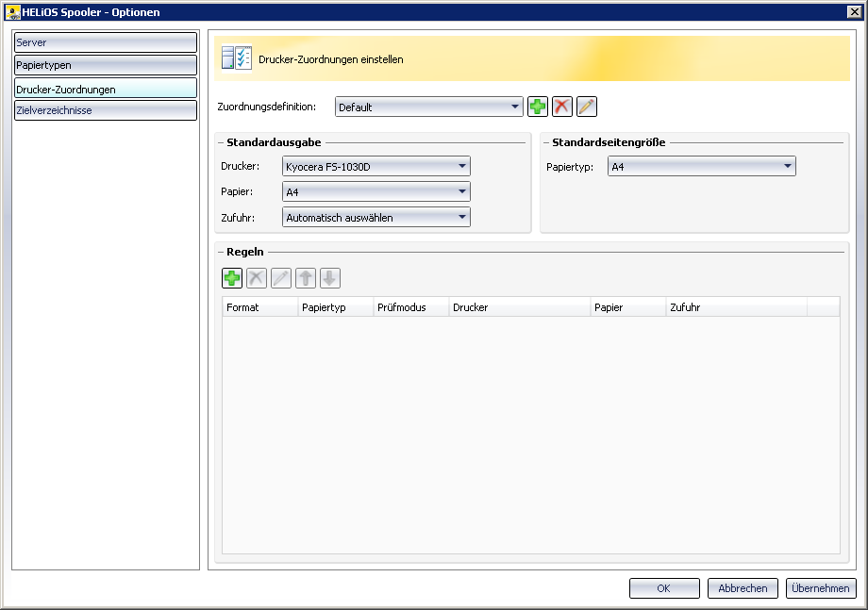Move the rule up with the arrow icon

[x=306, y=278]
